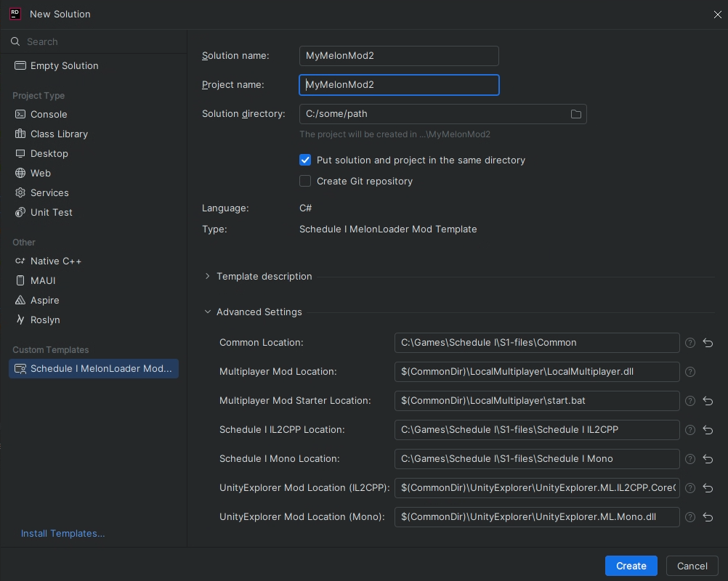Click the Create button

631,566
